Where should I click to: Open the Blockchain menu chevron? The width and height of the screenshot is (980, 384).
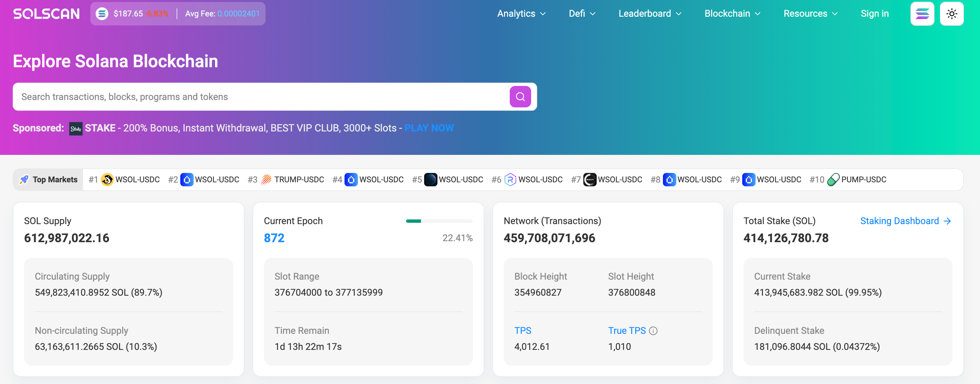tap(758, 14)
